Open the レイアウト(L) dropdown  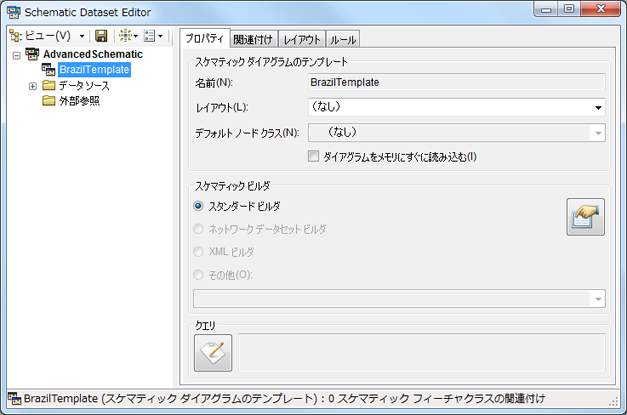[456, 107]
